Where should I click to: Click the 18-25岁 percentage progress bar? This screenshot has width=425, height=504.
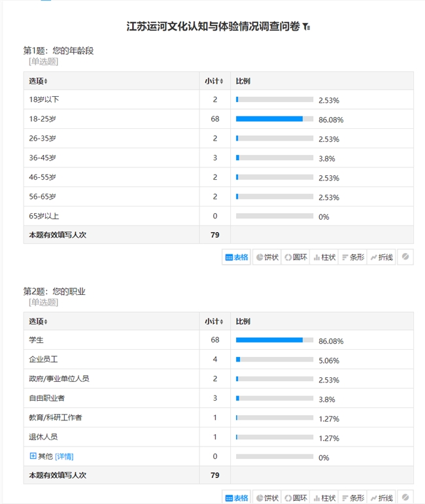274,119
